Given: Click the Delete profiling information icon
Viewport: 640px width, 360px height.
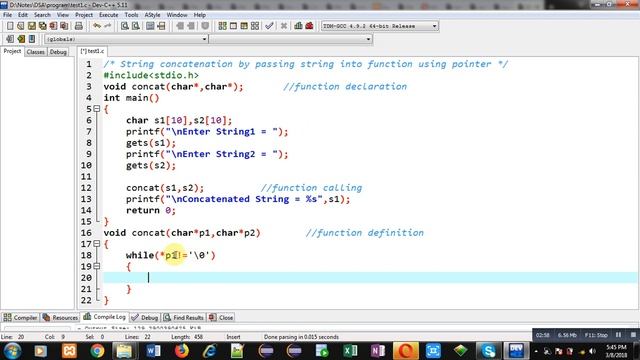Looking at the screenshot, I should (309, 26).
